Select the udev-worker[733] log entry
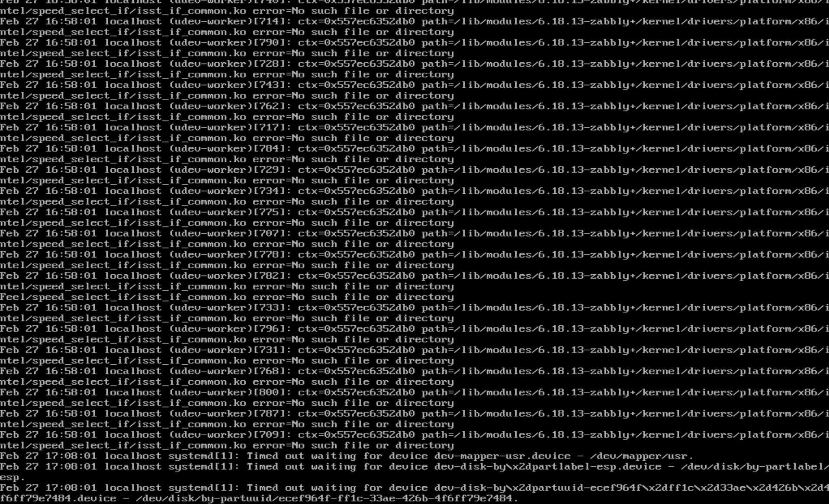Image resolution: width=829 pixels, height=504 pixels. coord(414,313)
